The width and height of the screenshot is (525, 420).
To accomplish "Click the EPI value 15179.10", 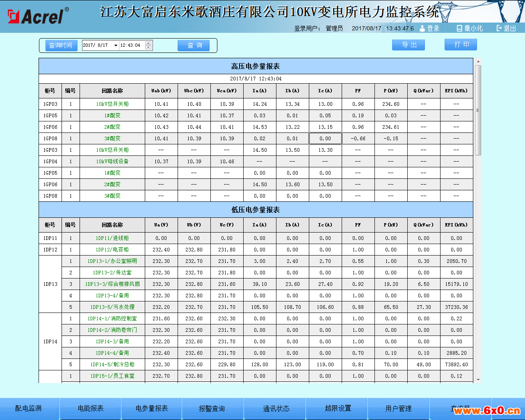I will pyautogui.click(x=457, y=284).
